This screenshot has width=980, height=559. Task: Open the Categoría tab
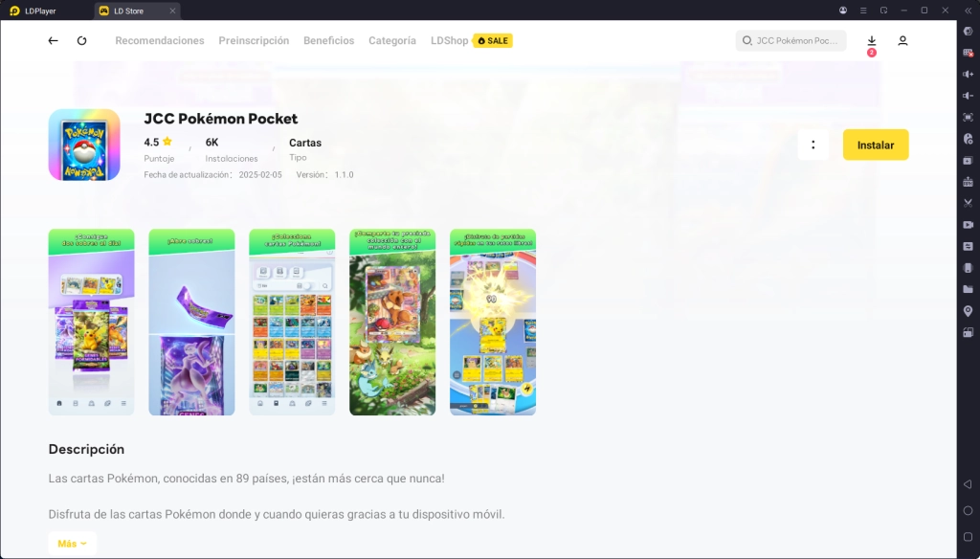pos(392,40)
